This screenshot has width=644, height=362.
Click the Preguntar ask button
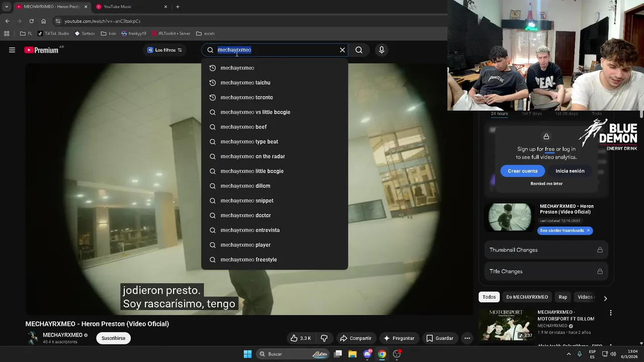pyautogui.click(x=399, y=338)
